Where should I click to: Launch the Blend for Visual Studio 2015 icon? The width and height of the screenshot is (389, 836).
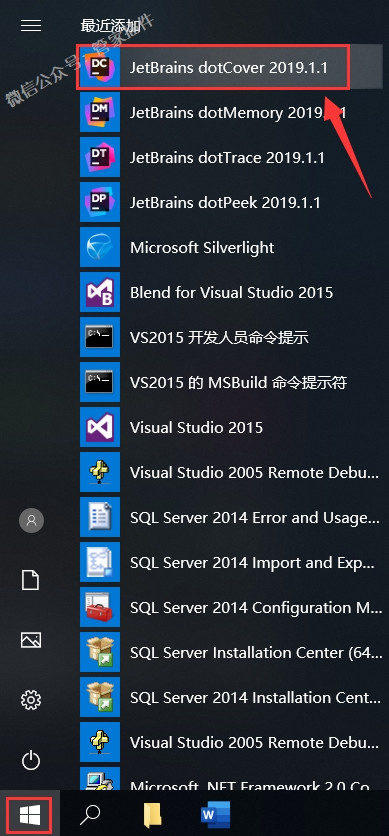[100, 292]
